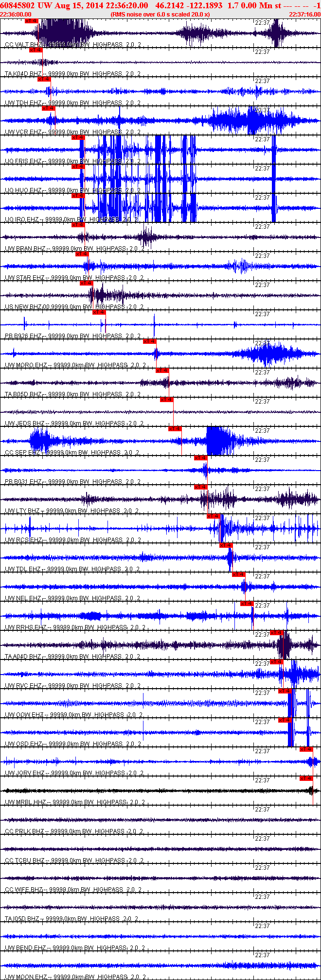Select the PB B031 EHZ trace label
This screenshot has width=321, height=980.
pyautogui.click(x=23, y=482)
